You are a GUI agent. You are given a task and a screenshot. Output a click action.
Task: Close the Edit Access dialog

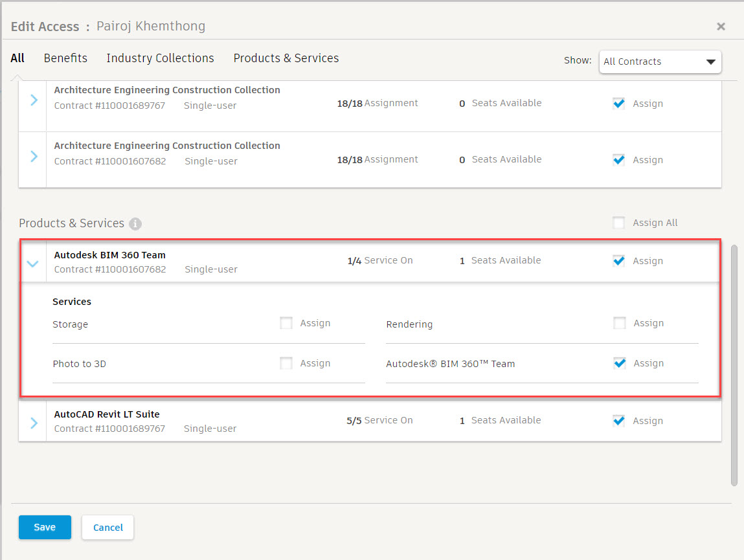pos(721,27)
